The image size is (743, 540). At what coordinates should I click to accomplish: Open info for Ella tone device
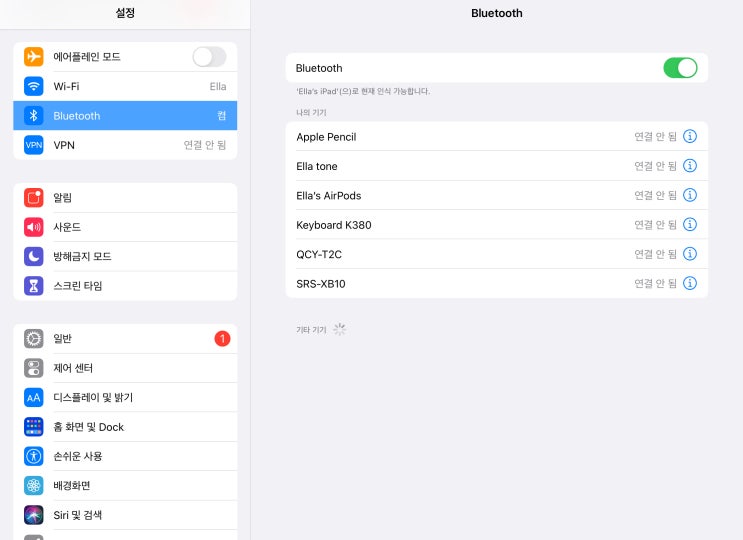[x=690, y=166]
